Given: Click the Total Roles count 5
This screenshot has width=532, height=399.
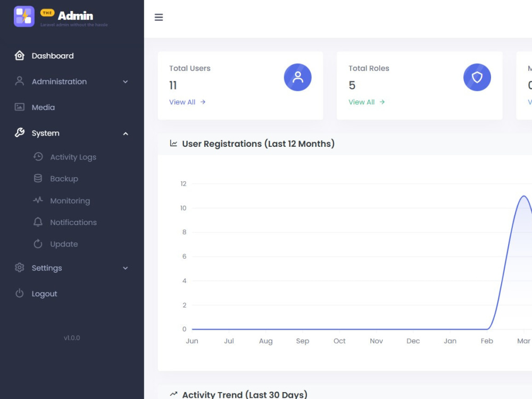Looking at the screenshot, I should pos(352,85).
